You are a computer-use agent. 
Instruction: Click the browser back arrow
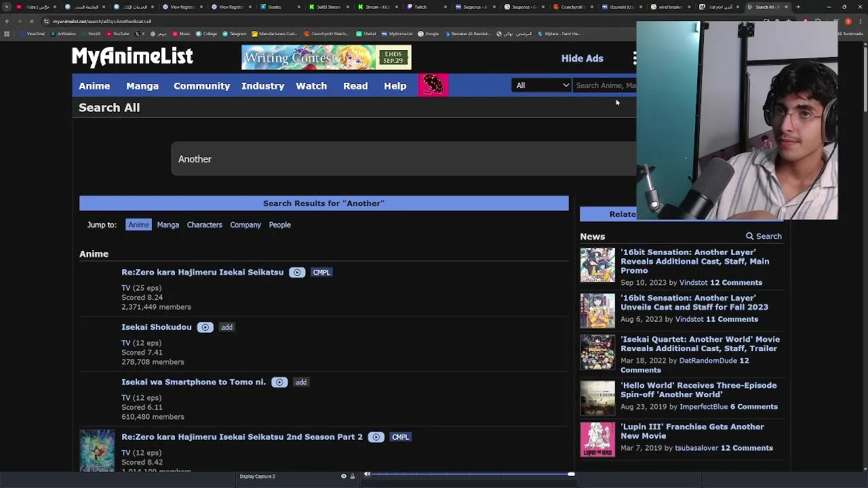point(7,21)
